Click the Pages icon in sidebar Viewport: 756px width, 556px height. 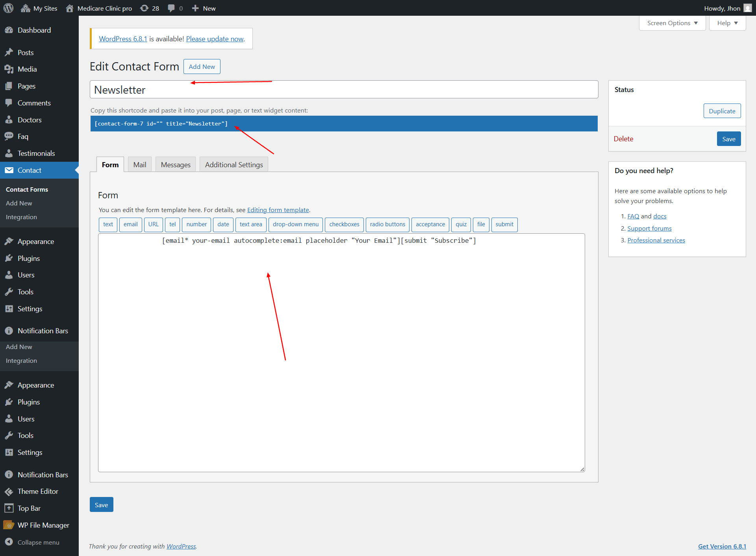9,86
